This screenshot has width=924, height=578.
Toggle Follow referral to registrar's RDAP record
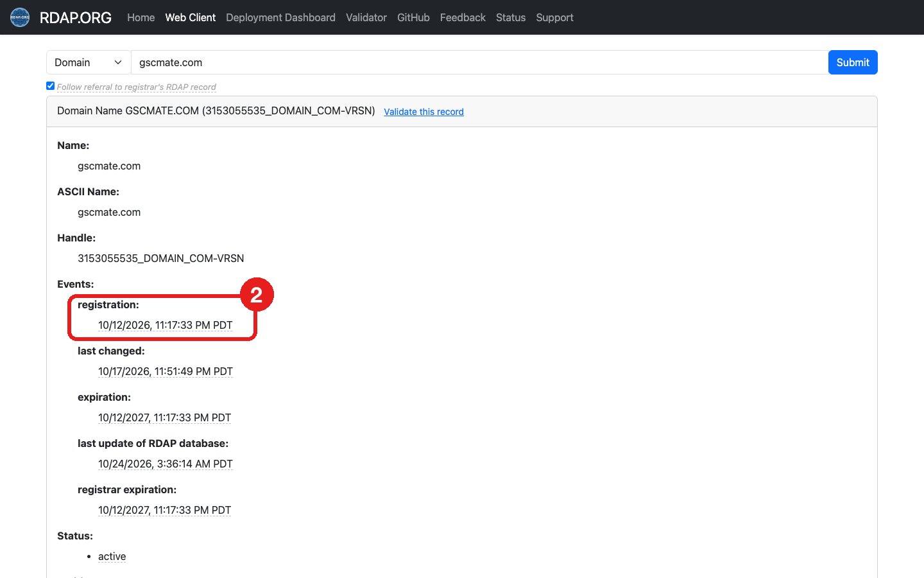pyautogui.click(x=50, y=86)
